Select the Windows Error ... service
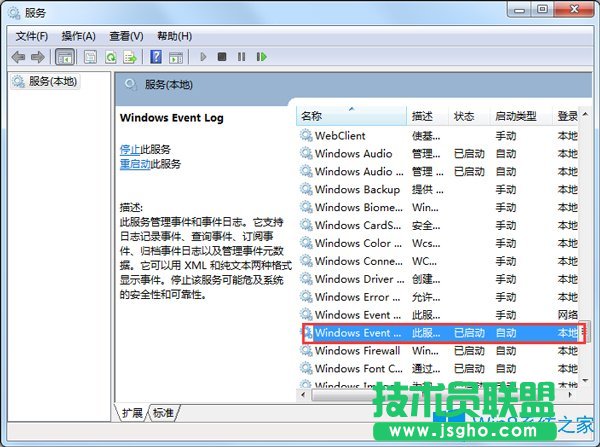 439,297
